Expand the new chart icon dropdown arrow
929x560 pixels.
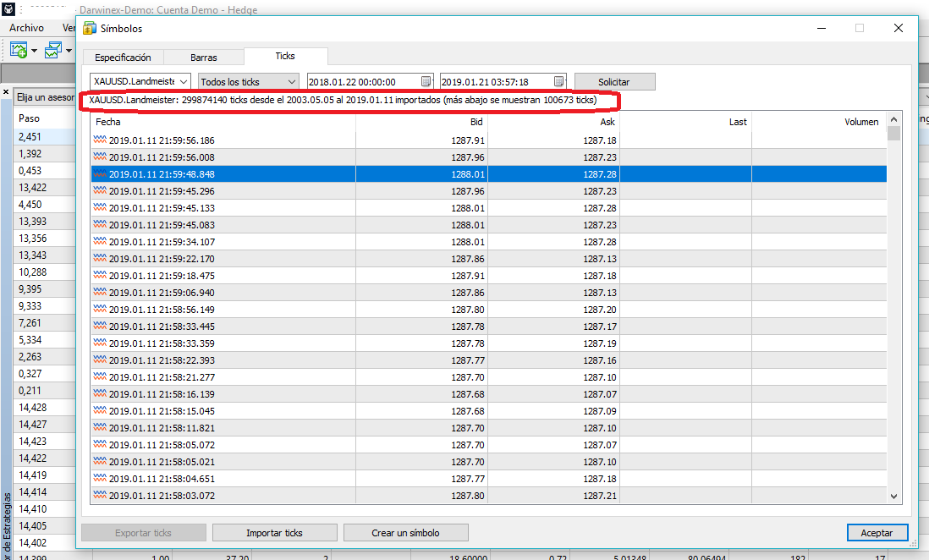pos(34,52)
